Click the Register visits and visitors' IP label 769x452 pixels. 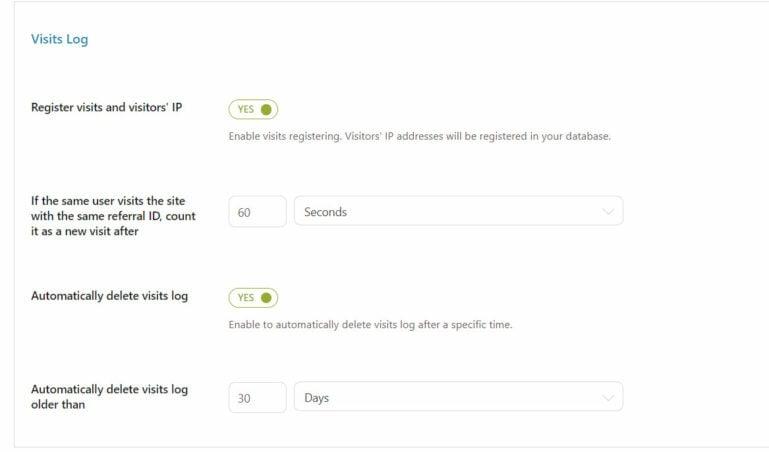pos(106,107)
